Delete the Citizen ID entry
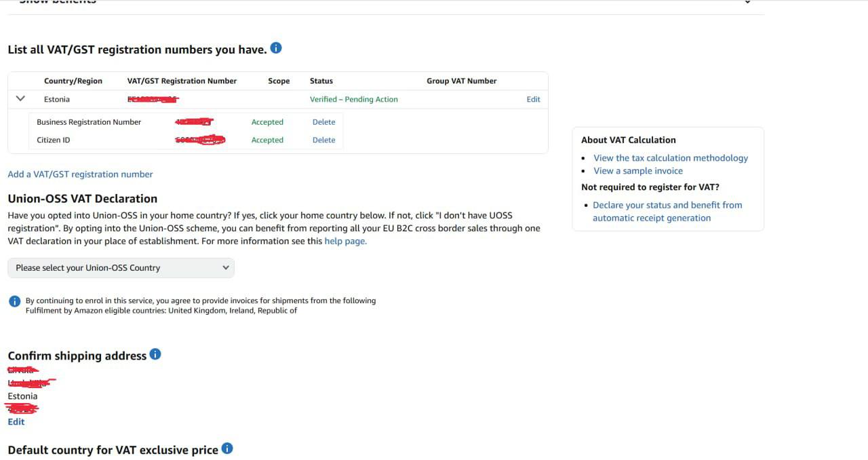The image size is (868, 460). click(x=323, y=140)
